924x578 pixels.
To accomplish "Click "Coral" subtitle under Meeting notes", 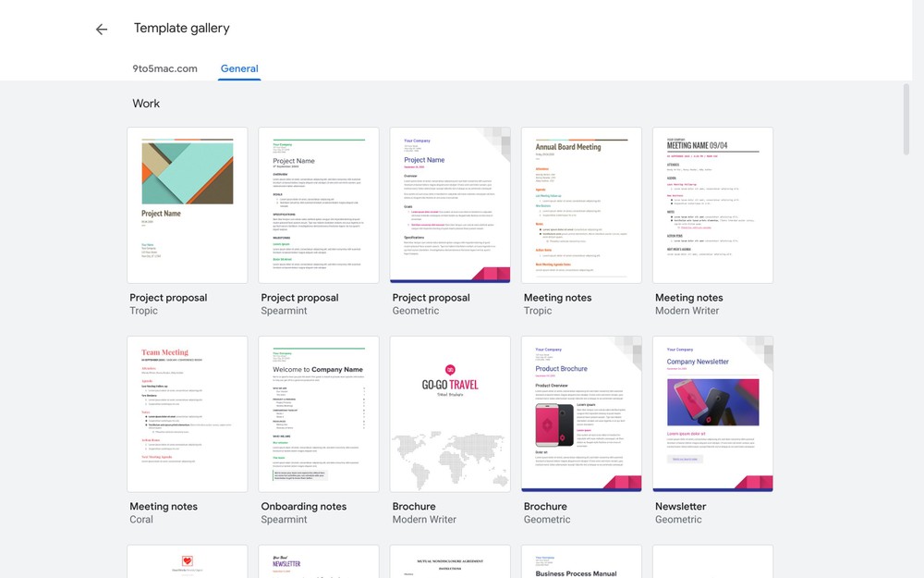I will pos(141,519).
